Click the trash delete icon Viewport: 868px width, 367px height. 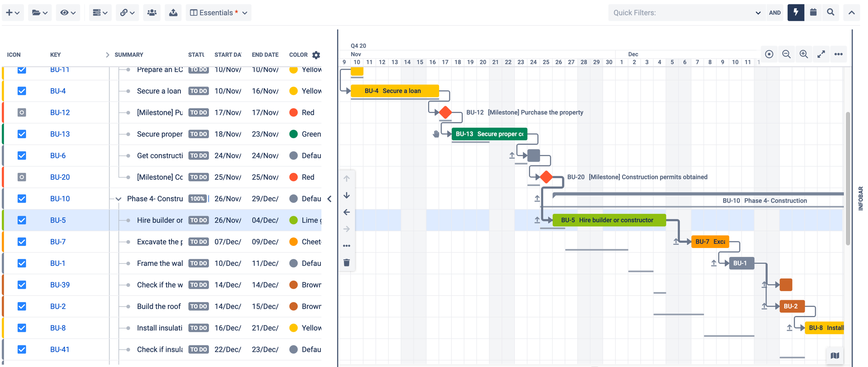(x=346, y=263)
